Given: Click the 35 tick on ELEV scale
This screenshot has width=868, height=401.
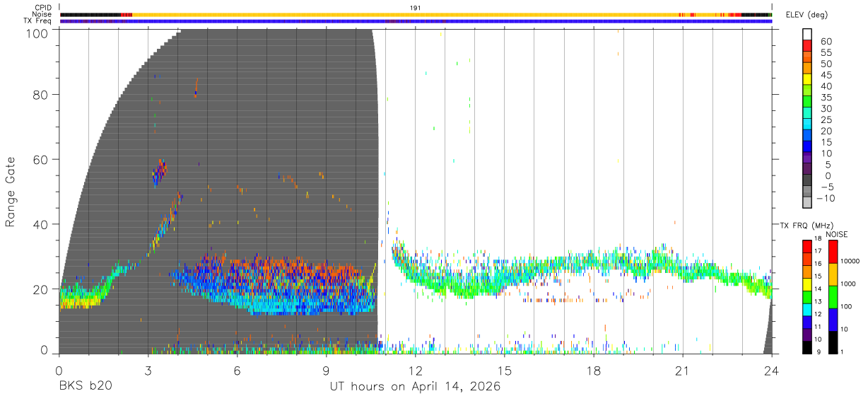Looking at the screenshot, I should (x=826, y=98).
